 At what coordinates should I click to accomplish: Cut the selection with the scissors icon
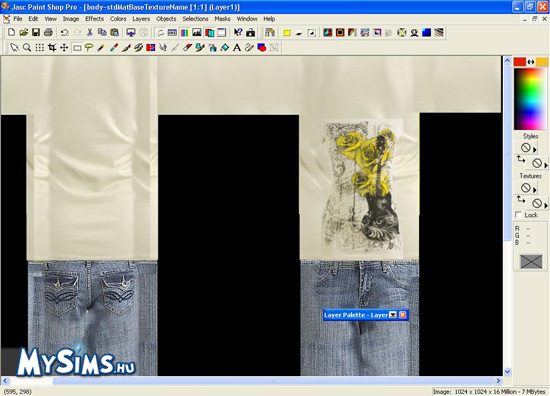[90, 33]
